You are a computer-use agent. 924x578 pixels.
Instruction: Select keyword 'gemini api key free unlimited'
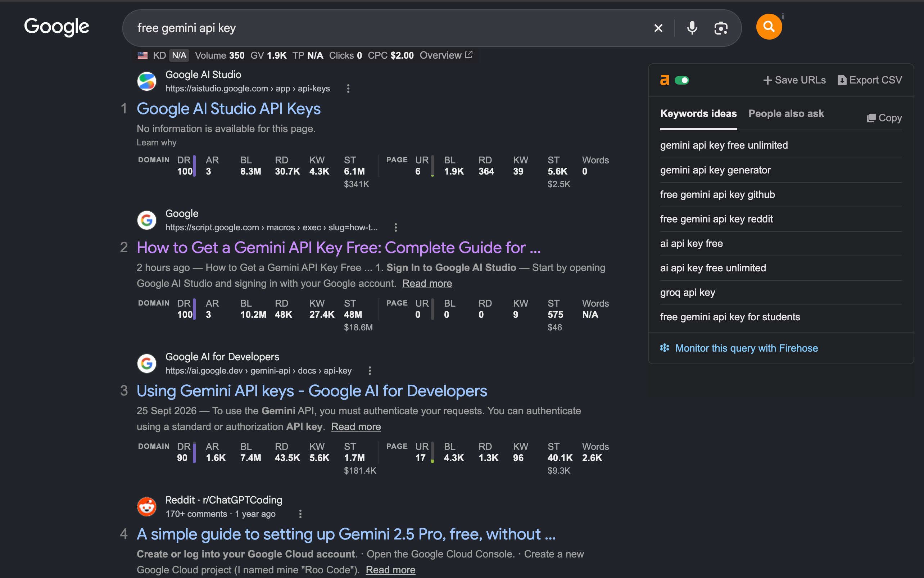tap(724, 146)
